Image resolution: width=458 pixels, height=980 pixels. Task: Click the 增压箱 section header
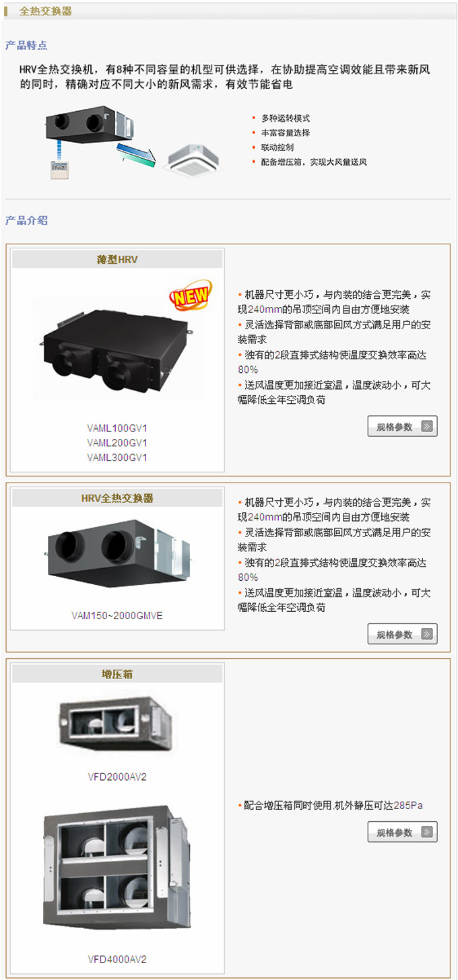[117, 674]
